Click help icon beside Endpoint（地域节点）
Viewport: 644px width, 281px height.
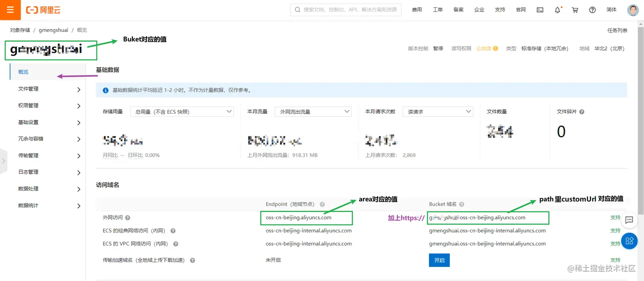pos(322,204)
